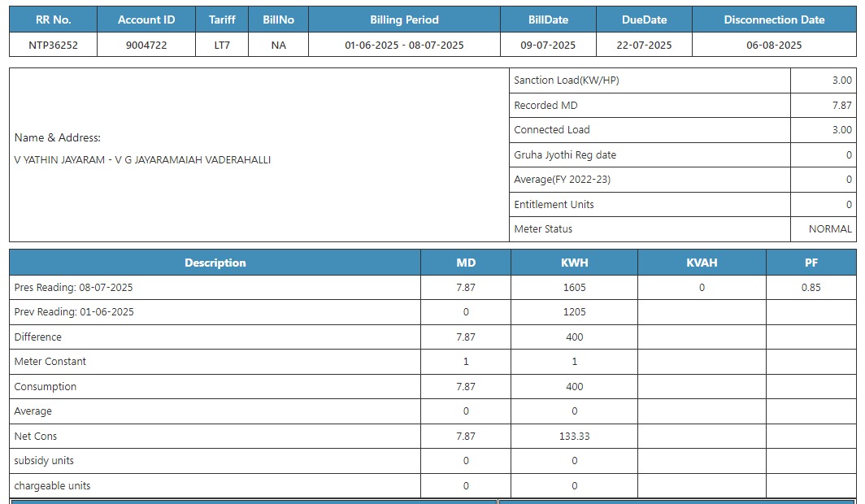
Task: Click the Entitlement Units label
Action: (554, 205)
